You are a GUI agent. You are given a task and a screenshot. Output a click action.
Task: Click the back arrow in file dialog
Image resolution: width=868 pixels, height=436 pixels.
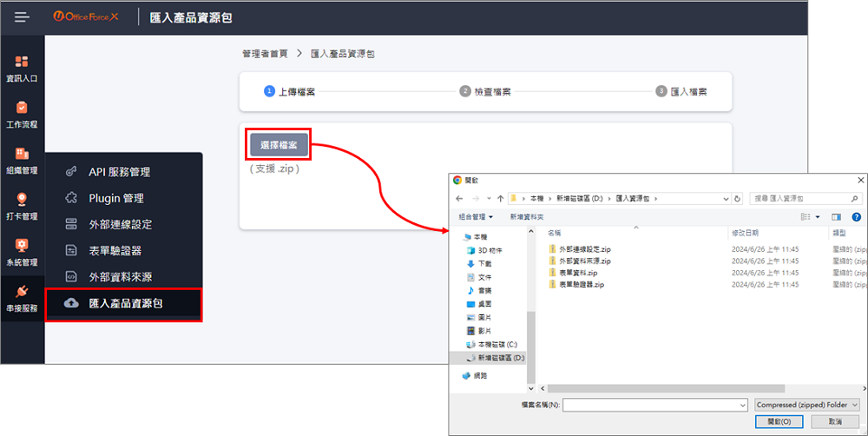coord(459,198)
